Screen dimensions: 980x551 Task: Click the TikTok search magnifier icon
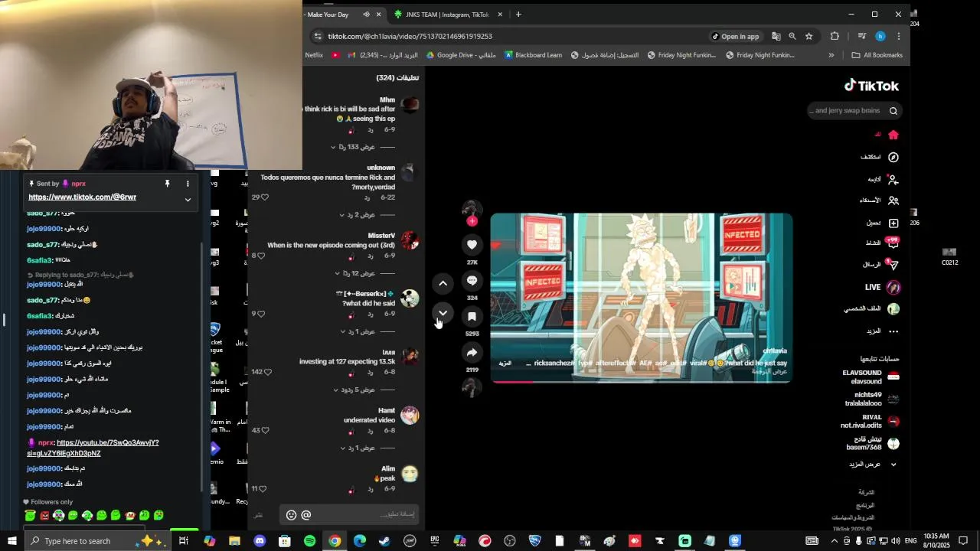pyautogui.click(x=893, y=111)
